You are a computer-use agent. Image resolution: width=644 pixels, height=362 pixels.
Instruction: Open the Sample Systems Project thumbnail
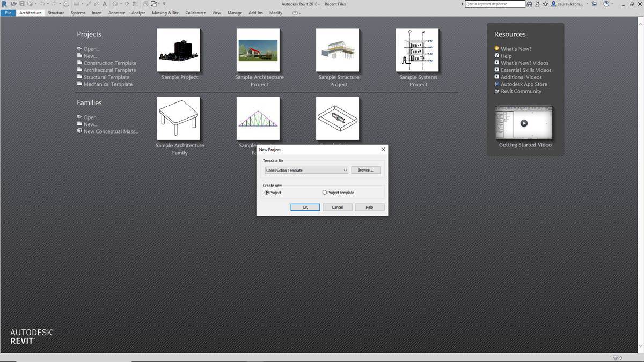pos(417,50)
